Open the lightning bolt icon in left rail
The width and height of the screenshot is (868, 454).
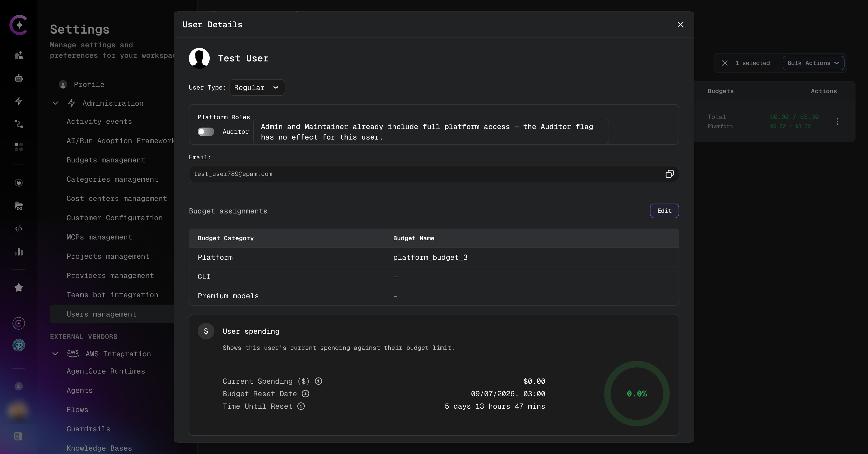point(18,101)
